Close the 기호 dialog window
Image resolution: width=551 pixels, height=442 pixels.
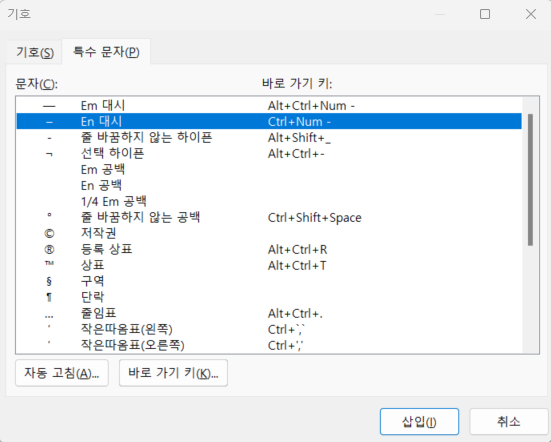coord(531,14)
